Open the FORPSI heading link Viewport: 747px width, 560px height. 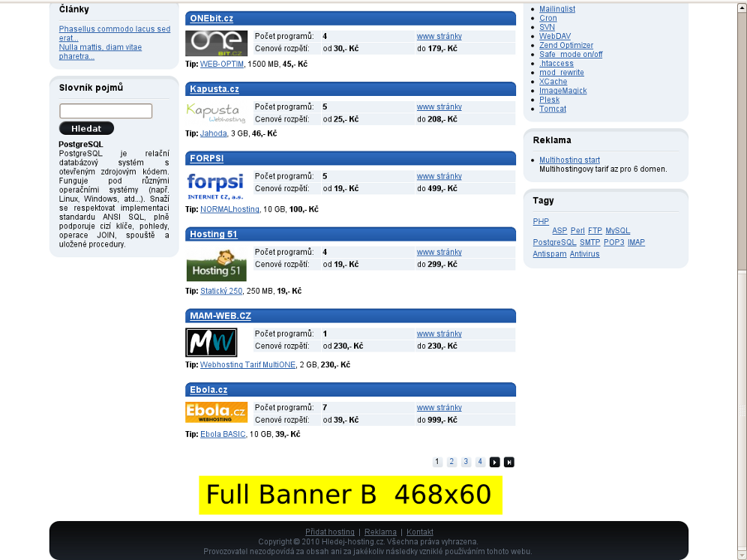pyautogui.click(x=207, y=158)
